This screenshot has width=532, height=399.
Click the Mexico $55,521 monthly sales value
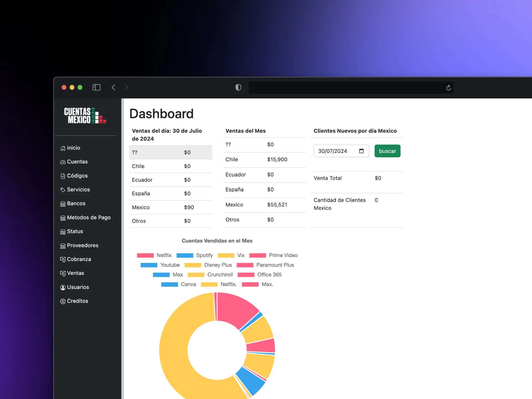pos(277,205)
